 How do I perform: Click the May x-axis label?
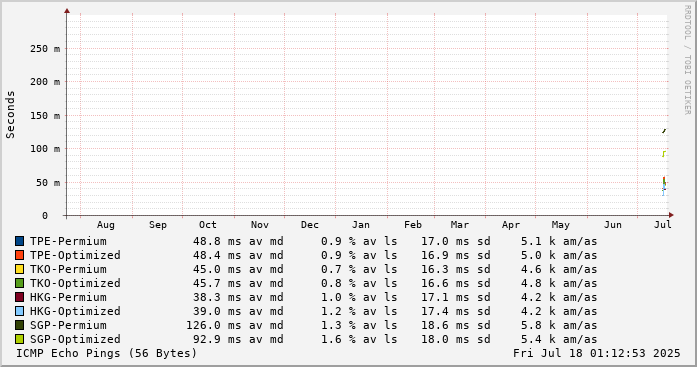click(x=561, y=225)
